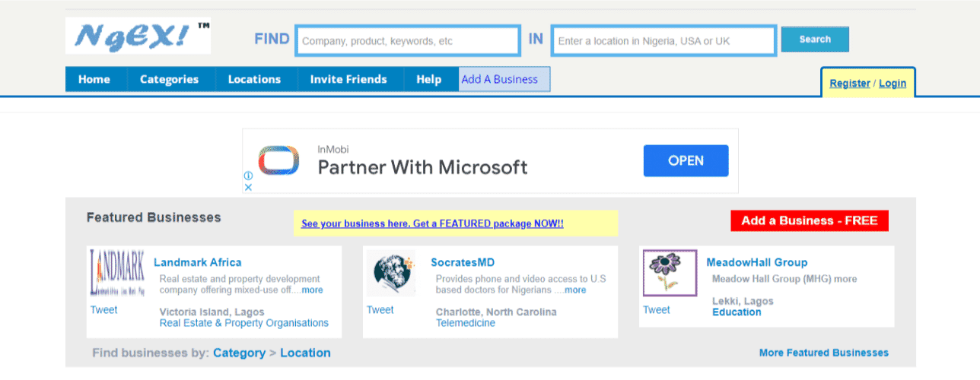Click the NgEX! site logo
Viewport: 980px width, 380px height.
138,36
